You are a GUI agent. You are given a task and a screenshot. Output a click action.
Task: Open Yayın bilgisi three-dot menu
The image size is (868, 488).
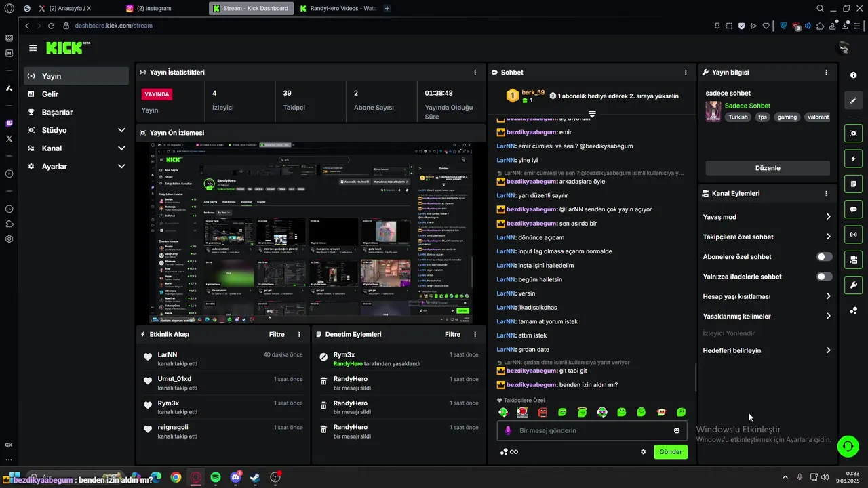click(x=826, y=72)
